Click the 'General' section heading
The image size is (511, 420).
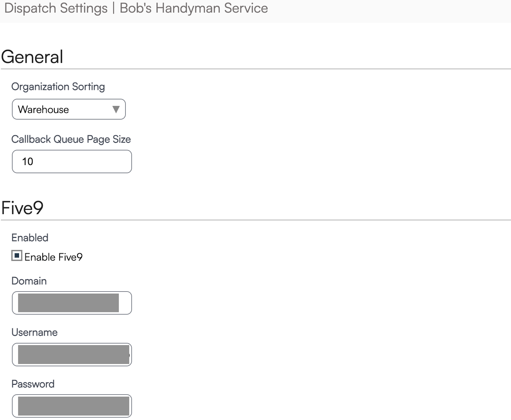(32, 57)
